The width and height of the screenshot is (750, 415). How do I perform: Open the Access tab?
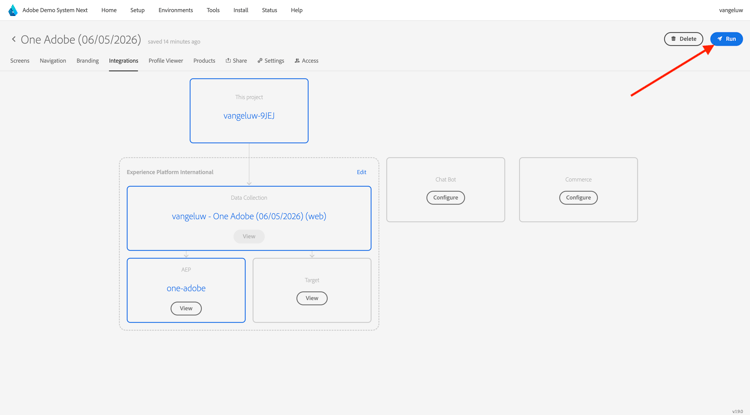pos(307,61)
